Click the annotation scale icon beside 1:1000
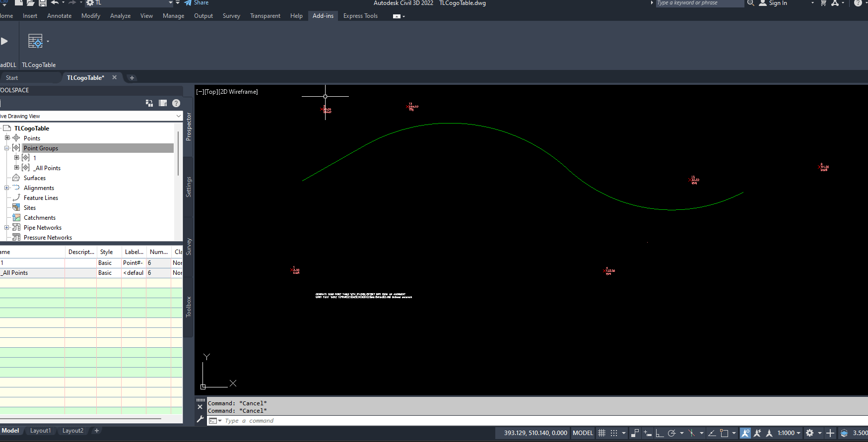The image size is (868, 442). coord(769,433)
